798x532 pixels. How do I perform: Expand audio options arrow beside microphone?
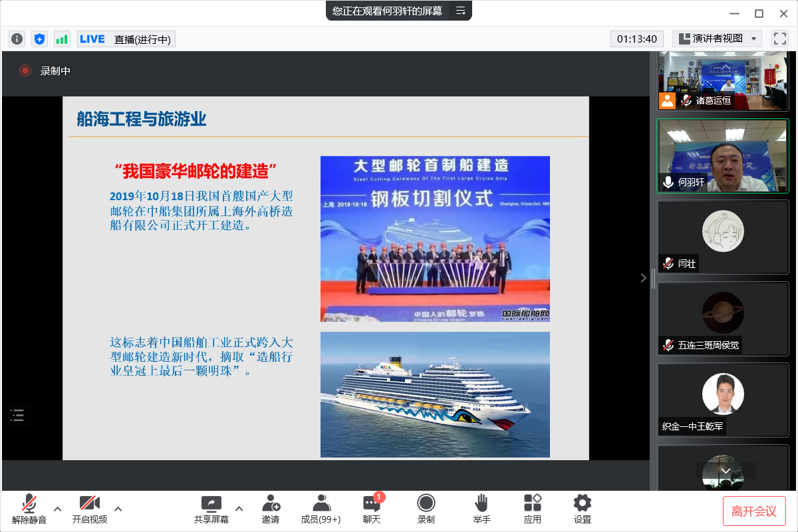pyautogui.click(x=57, y=509)
